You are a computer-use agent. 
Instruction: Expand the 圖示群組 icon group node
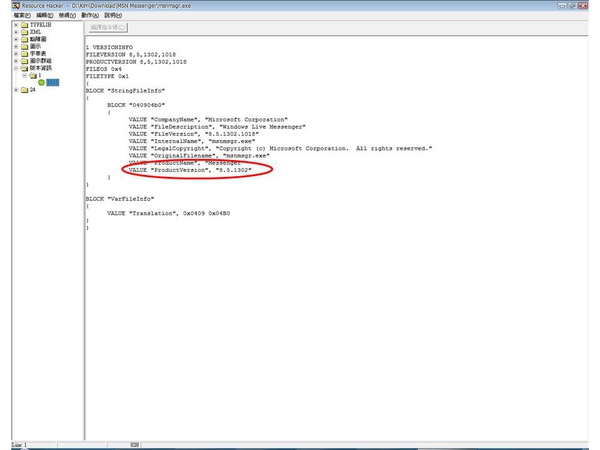pos(16,61)
